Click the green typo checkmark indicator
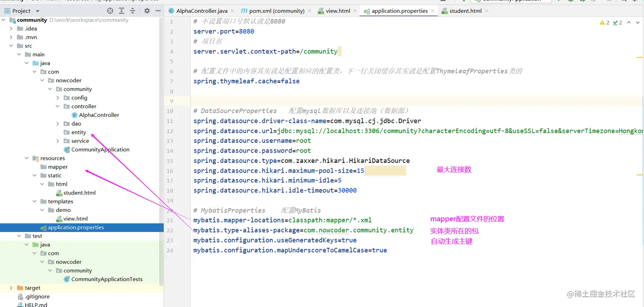 (618, 23)
